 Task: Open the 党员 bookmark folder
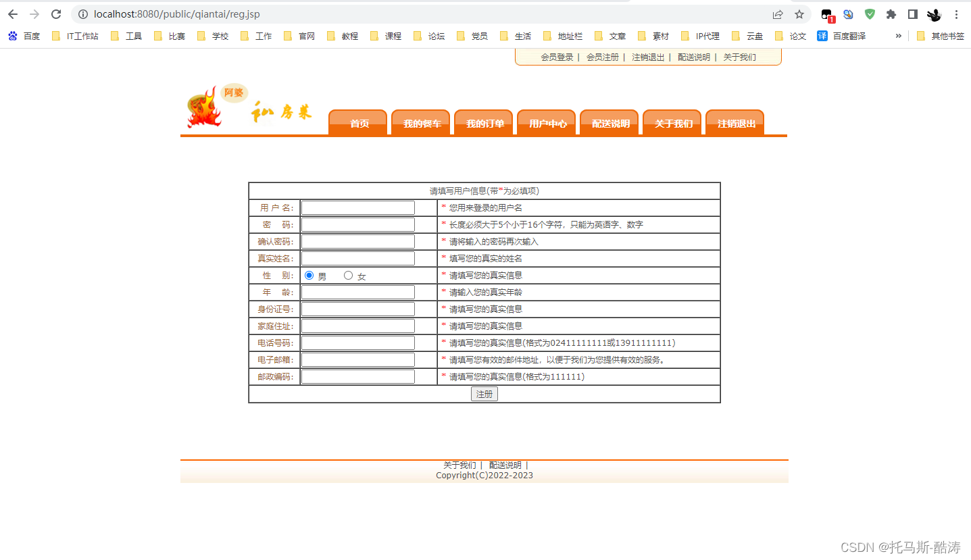472,36
